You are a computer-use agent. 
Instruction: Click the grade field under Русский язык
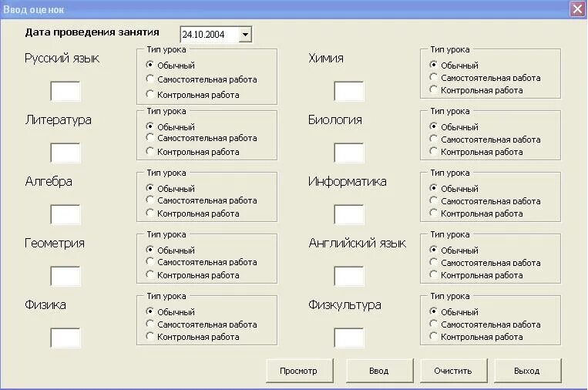[66, 91]
